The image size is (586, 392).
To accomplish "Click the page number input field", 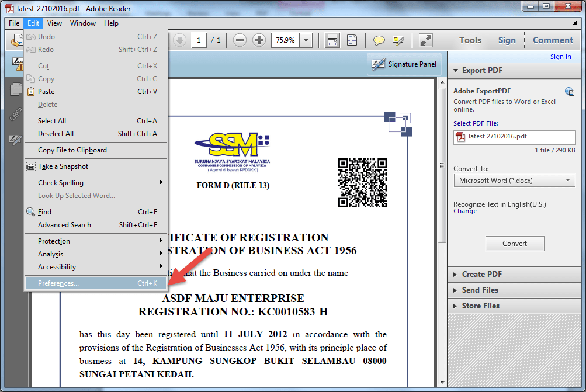I will coord(198,40).
